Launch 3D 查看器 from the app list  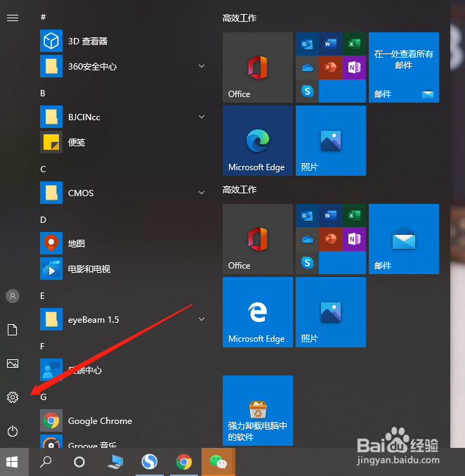click(122, 41)
